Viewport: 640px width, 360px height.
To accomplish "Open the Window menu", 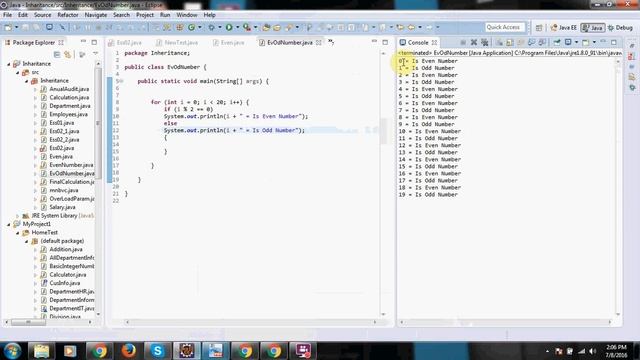I will (187, 15).
